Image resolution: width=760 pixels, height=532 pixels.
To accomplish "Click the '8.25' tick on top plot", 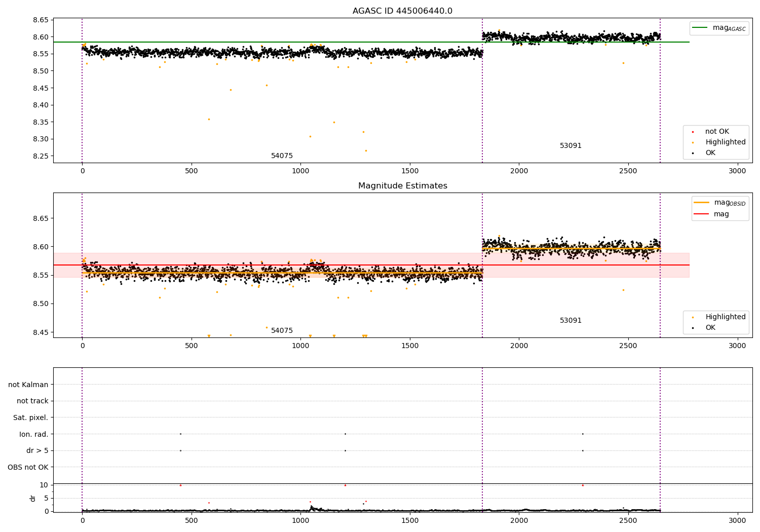I will tap(41, 156).
